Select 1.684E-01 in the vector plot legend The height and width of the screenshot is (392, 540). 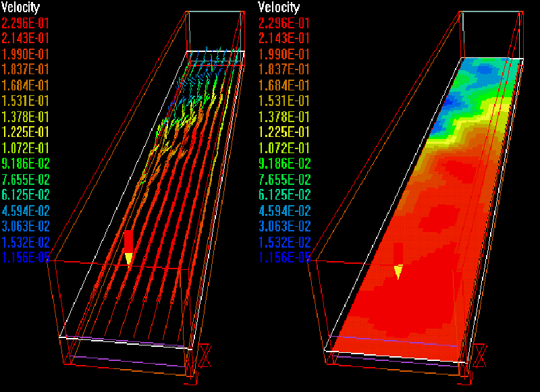point(25,85)
